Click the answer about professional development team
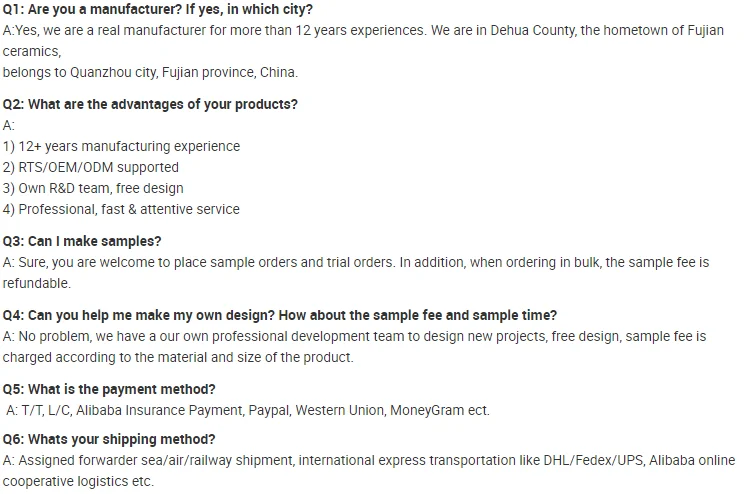746x494 pixels. pyautogui.click(x=354, y=336)
